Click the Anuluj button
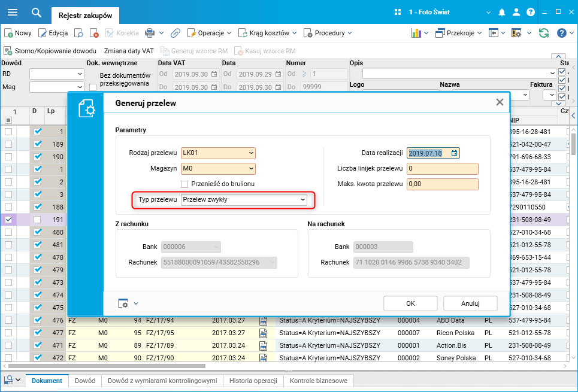Image resolution: width=578 pixels, height=392 pixels. click(x=470, y=303)
